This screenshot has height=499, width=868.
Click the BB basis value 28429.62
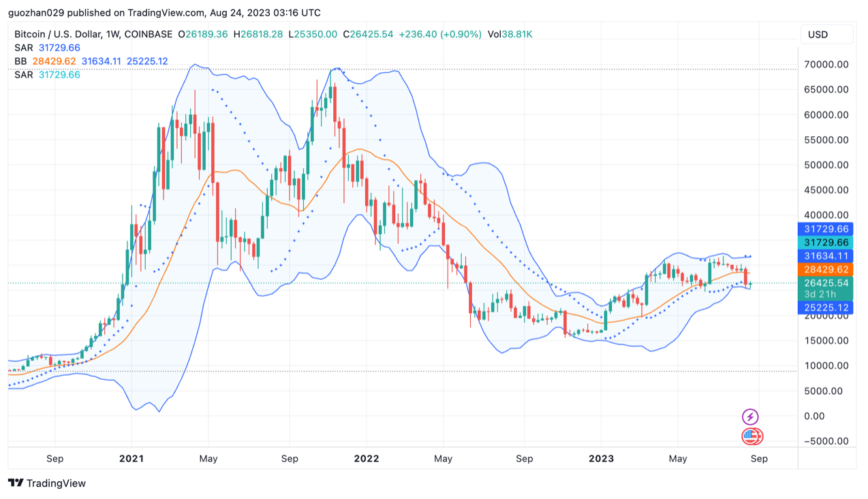(54, 61)
